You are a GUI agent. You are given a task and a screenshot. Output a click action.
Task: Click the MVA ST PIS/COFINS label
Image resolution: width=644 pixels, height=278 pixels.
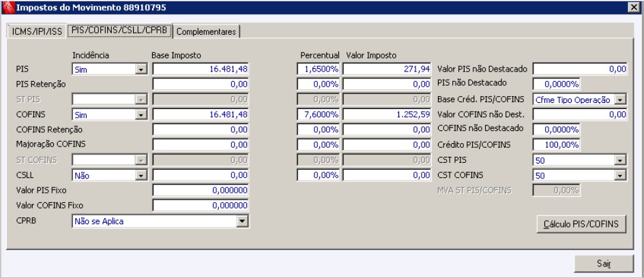[x=474, y=190]
